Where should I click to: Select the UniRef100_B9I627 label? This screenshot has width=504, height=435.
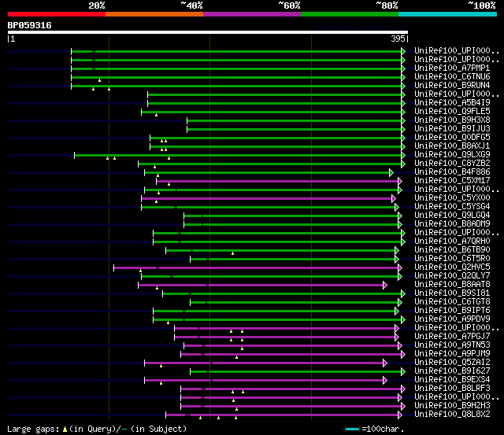[x=452, y=371]
